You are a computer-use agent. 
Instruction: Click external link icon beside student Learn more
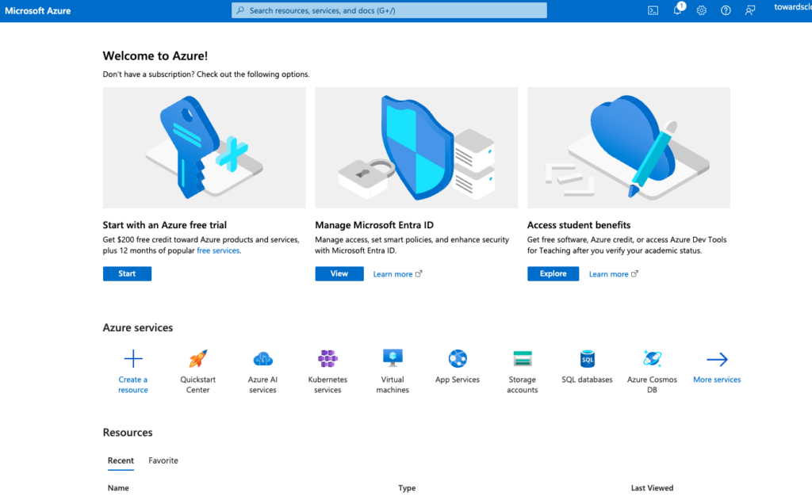pyautogui.click(x=634, y=273)
